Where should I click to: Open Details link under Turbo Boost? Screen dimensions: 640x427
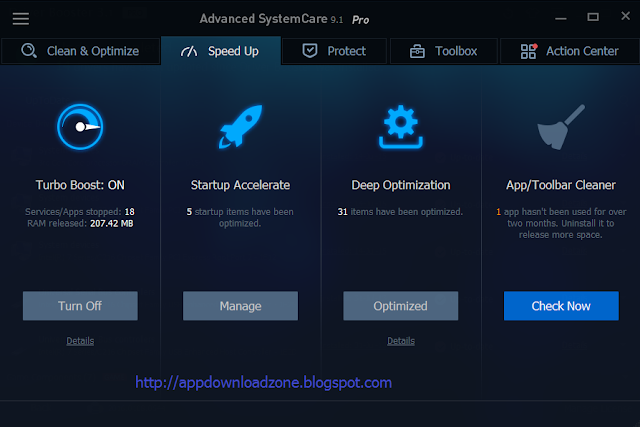pos(80,341)
